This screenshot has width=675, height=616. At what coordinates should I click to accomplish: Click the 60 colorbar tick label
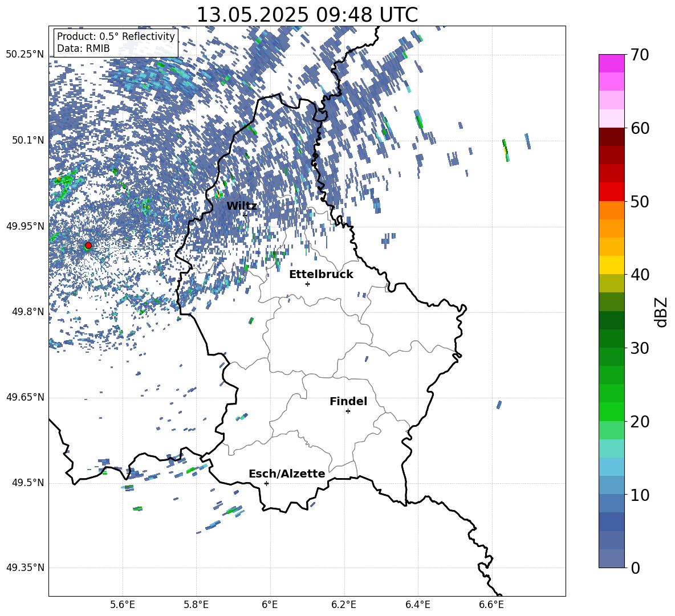(640, 128)
